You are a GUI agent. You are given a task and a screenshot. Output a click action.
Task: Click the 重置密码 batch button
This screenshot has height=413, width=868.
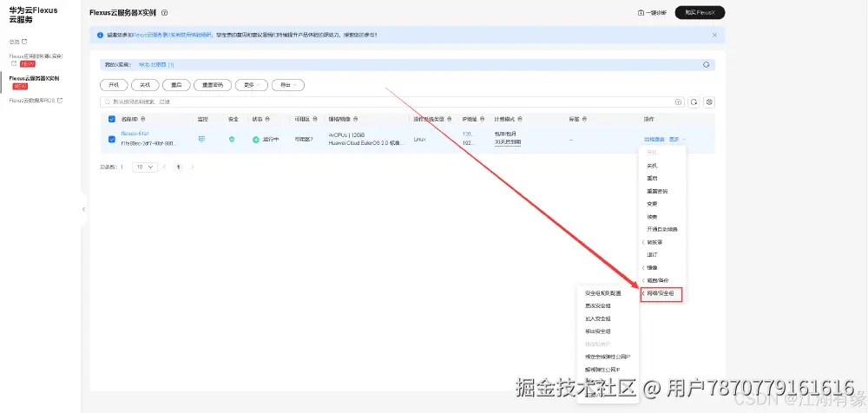213,85
